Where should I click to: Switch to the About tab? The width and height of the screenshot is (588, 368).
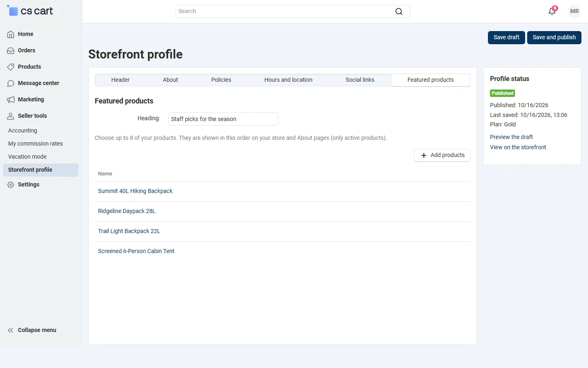coord(170,80)
